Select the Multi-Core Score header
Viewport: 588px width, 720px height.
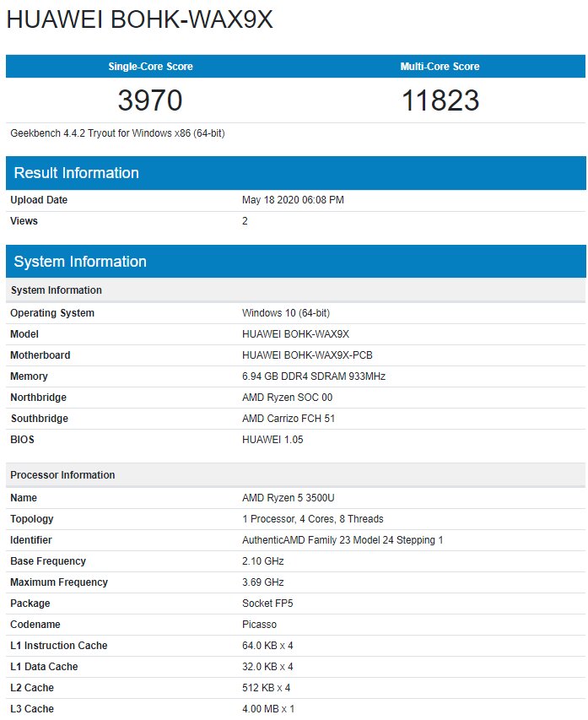(x=440, y=67)
